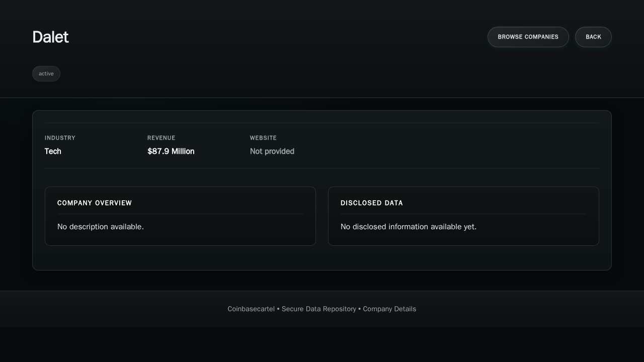
Task: Click the Website label
Action: pos(263,138)
